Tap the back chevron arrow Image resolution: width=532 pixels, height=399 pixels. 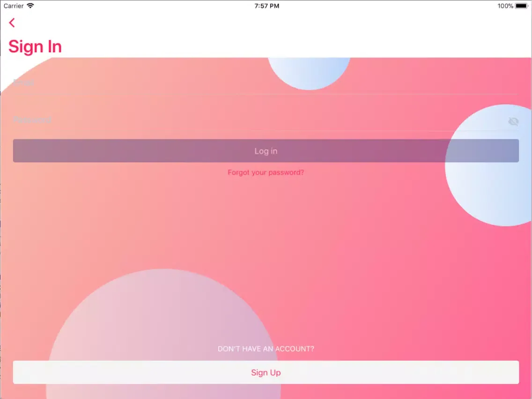[x=12, y=22]
